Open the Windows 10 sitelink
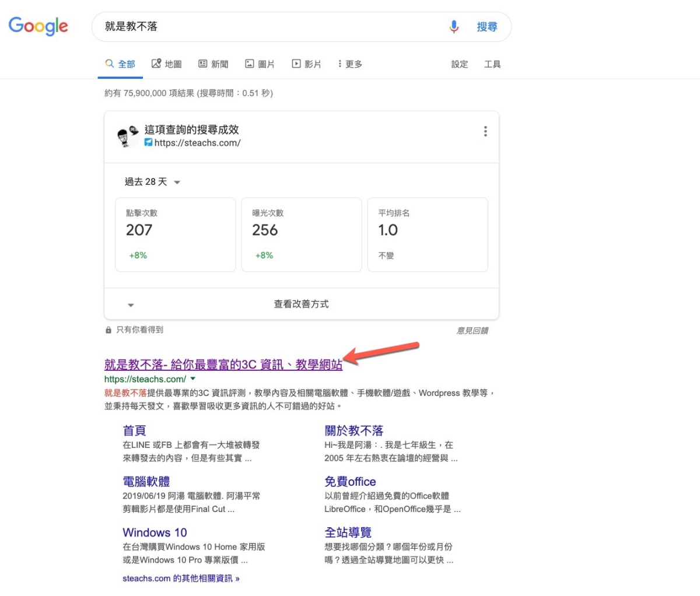Screen dimensions: 700x596 155,532
